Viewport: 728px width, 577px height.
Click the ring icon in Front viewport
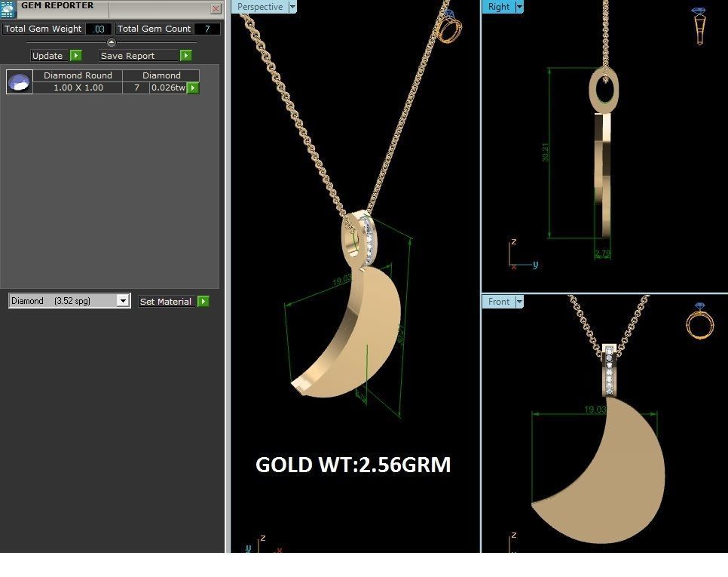pyautogui.click(x=700, y=321)
